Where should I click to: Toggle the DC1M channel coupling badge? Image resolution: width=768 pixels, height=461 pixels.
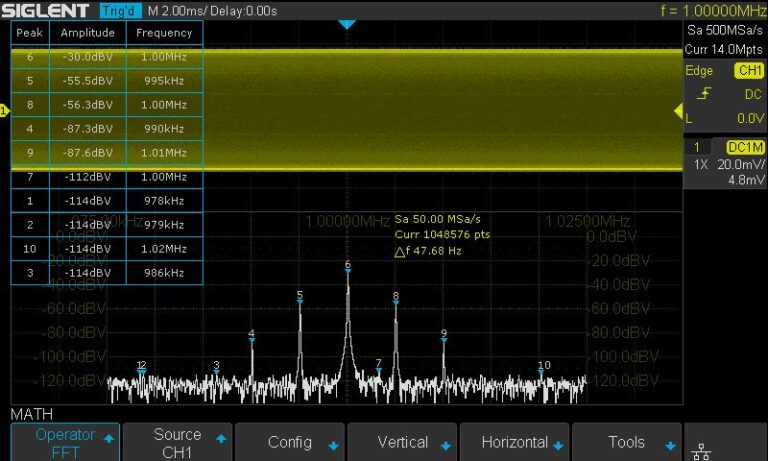coord(745,146)
